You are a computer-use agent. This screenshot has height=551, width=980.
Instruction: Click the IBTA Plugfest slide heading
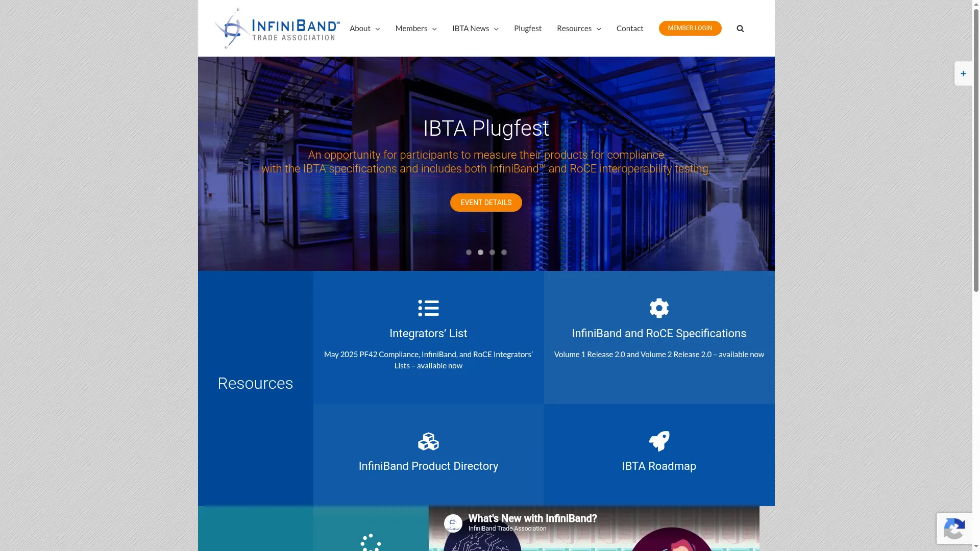point(486,129)
